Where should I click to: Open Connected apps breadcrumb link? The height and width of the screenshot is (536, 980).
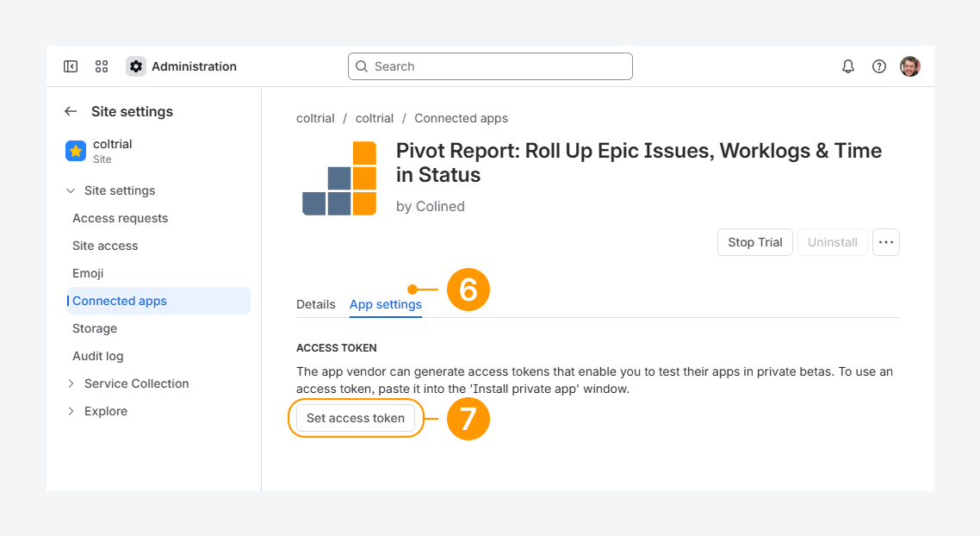point(462,118)
